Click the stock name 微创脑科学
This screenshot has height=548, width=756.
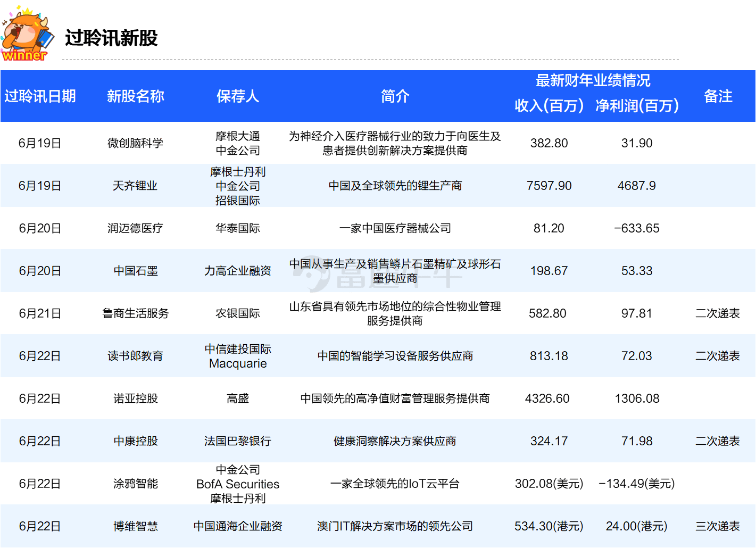(x=135, y=143)
